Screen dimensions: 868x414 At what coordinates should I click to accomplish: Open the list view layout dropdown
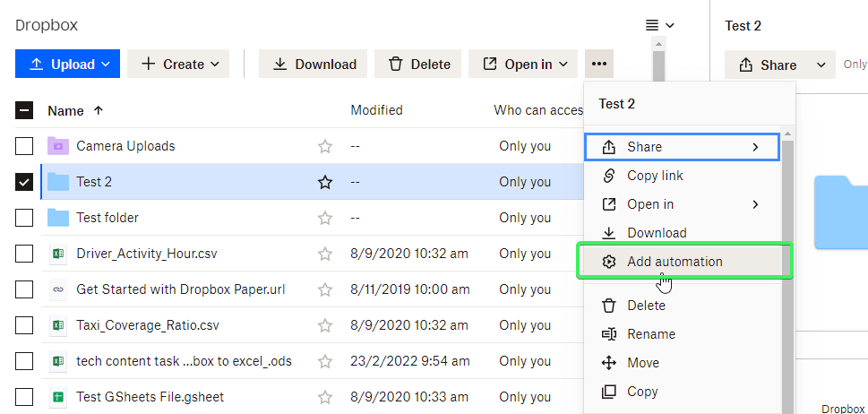(x=660, y=25)
